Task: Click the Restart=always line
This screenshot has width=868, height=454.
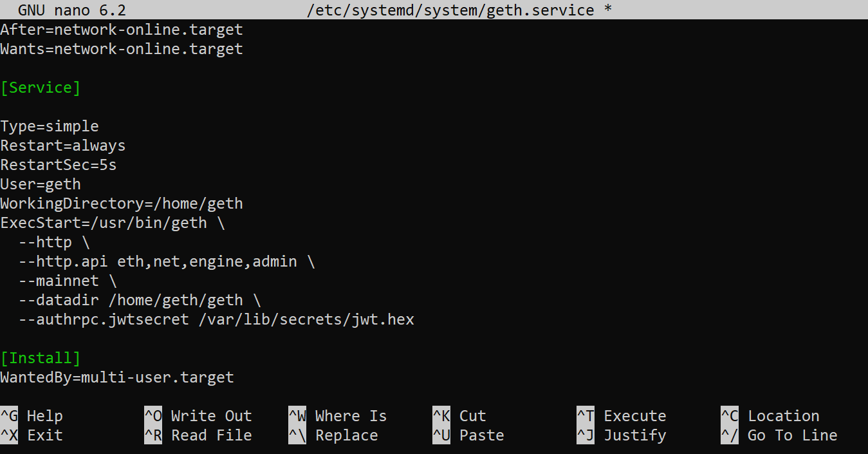Action: [63, 146]
